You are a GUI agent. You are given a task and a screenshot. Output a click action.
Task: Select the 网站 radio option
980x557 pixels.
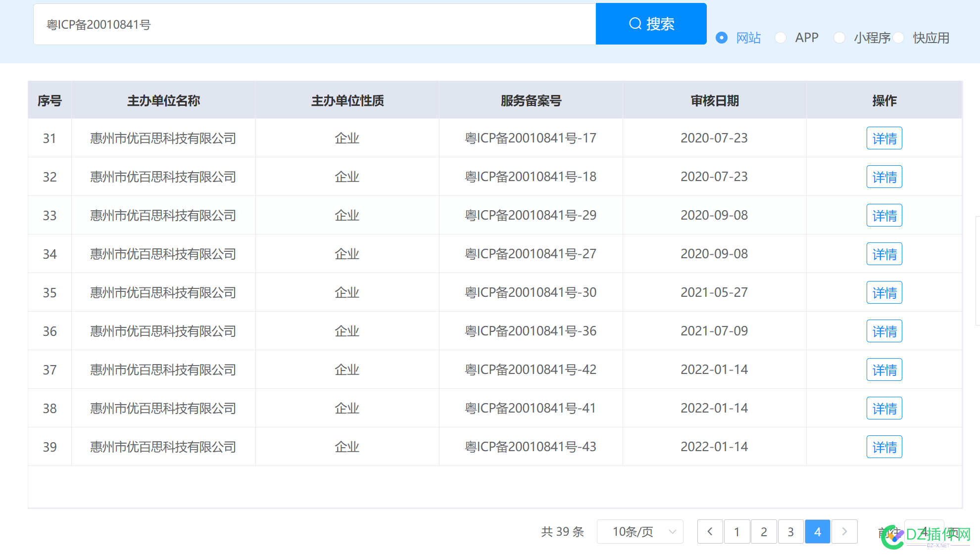point(738,38)
